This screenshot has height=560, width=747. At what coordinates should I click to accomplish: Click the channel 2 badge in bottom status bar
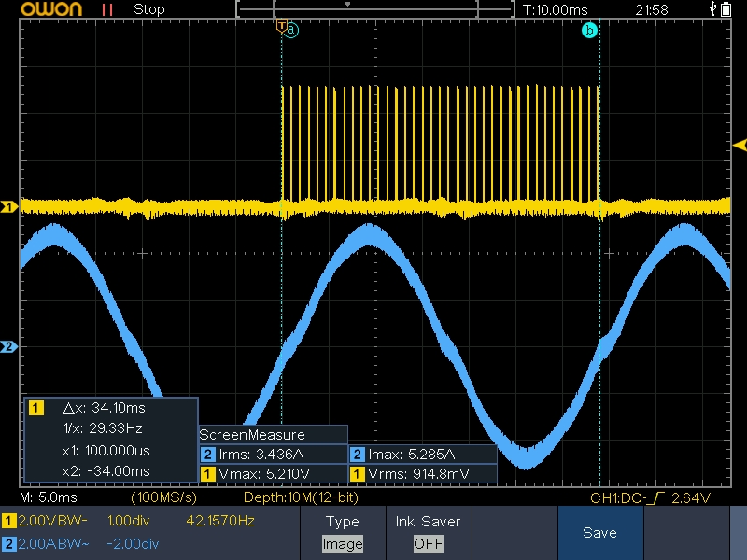(8, 544)
